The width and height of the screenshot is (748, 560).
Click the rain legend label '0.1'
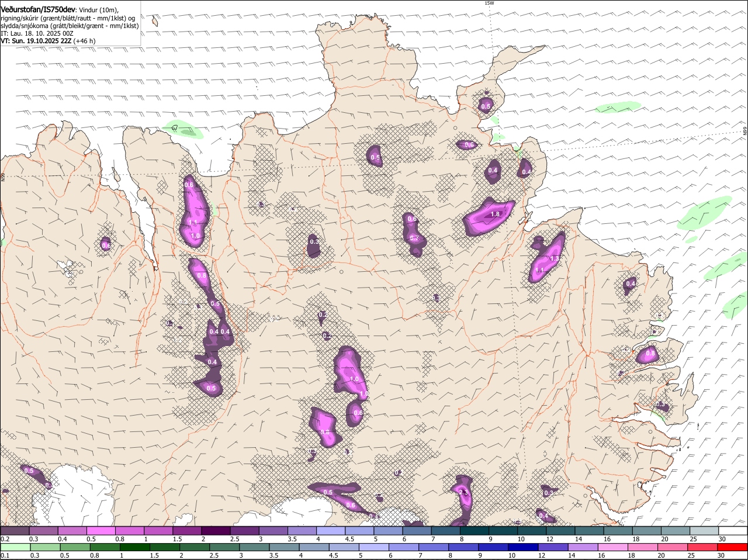click(5, 555)
